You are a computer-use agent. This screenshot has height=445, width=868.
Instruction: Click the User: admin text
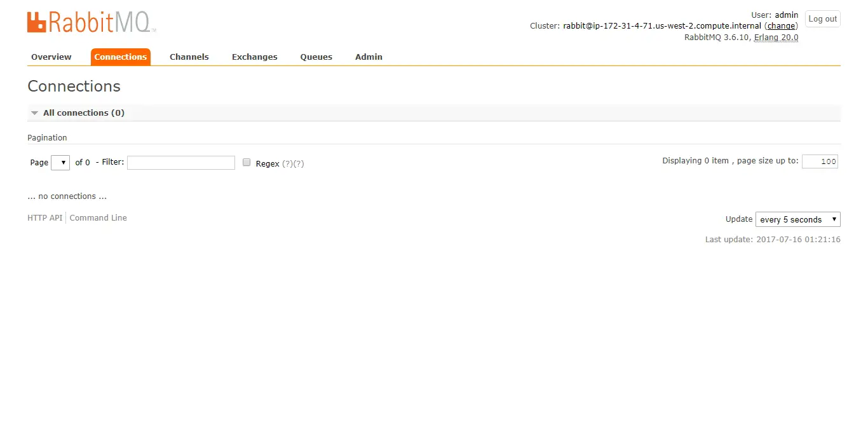pyautogui.click(x=775, y=15)
